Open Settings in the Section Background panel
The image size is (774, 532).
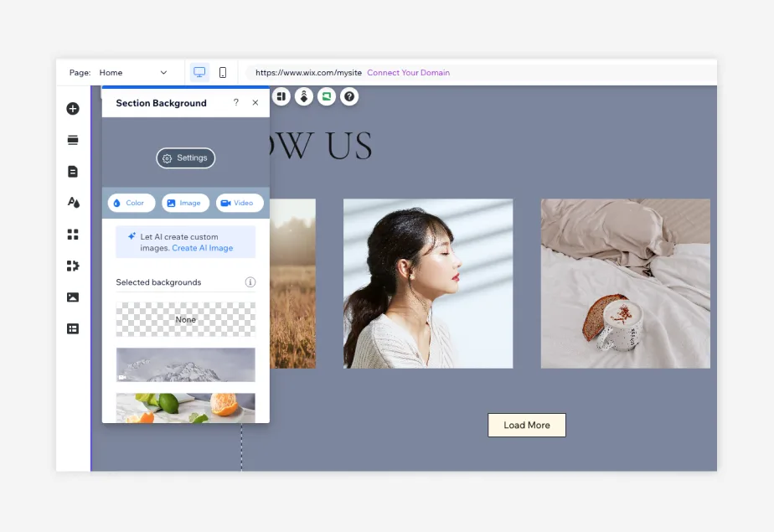pyautogui.click(x=185, y=158)
